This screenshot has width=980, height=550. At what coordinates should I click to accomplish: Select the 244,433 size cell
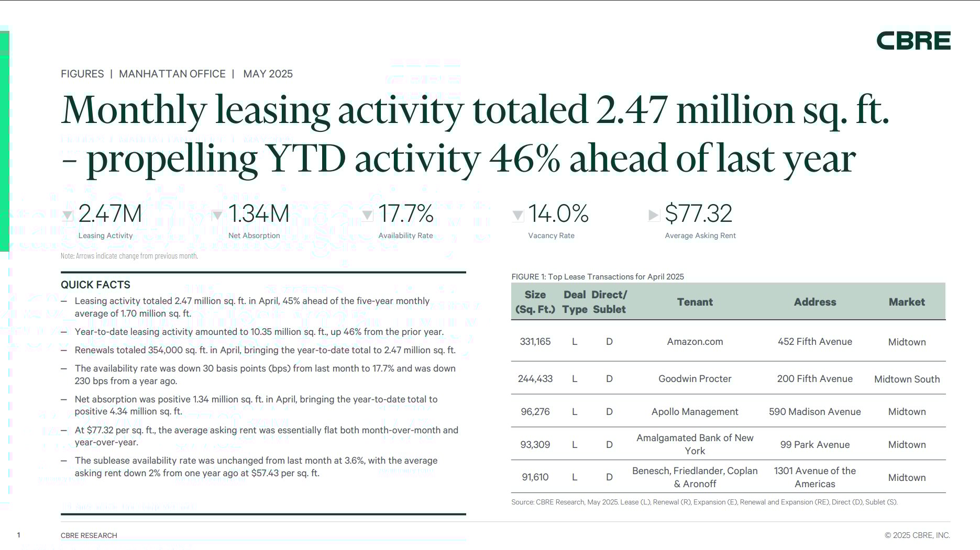tap(535, 379)
